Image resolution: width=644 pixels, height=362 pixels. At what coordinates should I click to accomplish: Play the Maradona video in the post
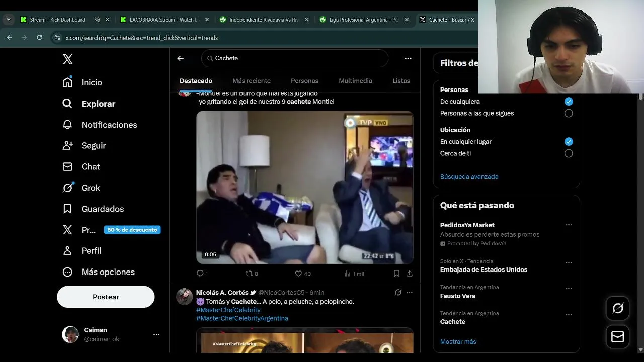305,187
